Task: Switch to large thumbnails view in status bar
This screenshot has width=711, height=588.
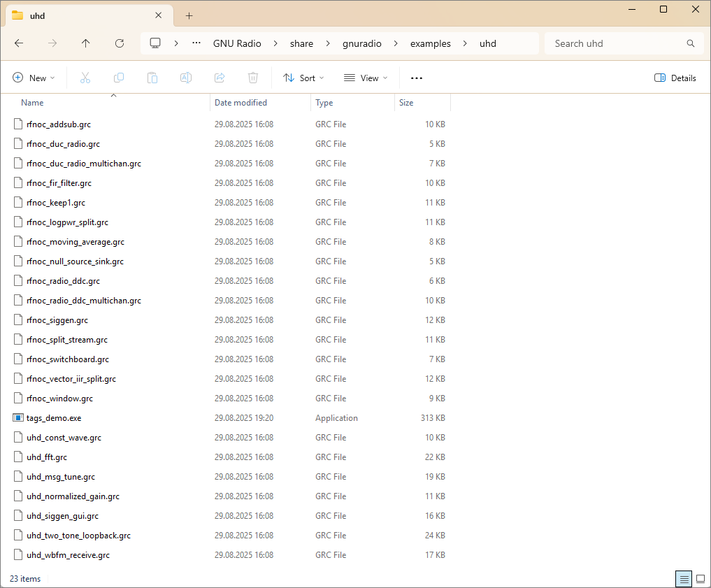Action: coord(701,579)
